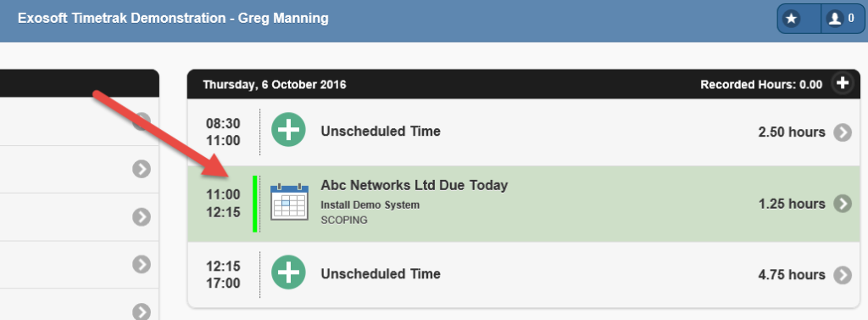Image resolution: width=868 pixels, height=320 pixels.
Task: Click the bright green status bar
Action: [x=254, y=204]
